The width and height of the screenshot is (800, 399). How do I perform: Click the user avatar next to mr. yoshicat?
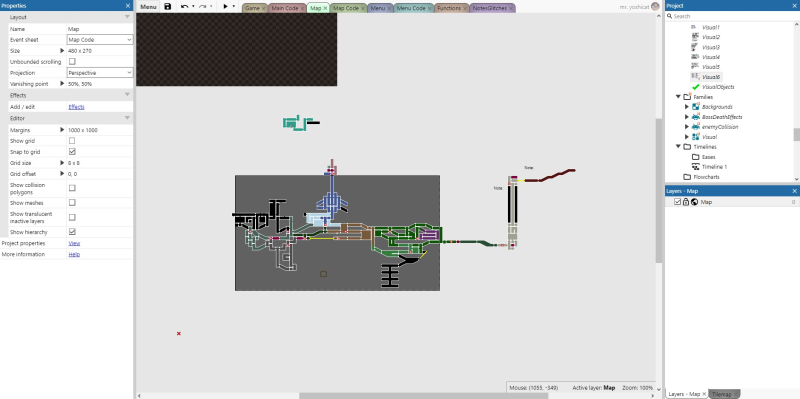[x=655, y=7]
